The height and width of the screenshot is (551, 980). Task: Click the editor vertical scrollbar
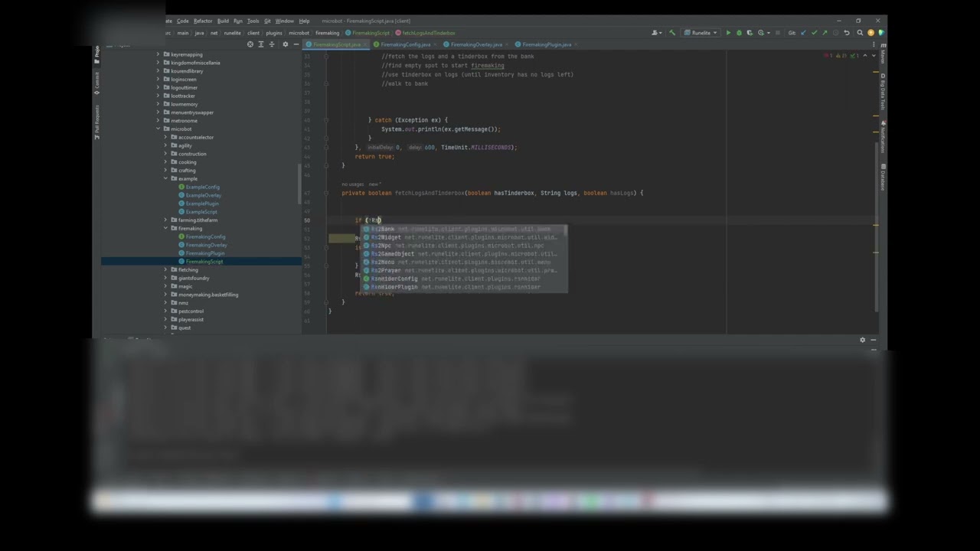point(877,226)
